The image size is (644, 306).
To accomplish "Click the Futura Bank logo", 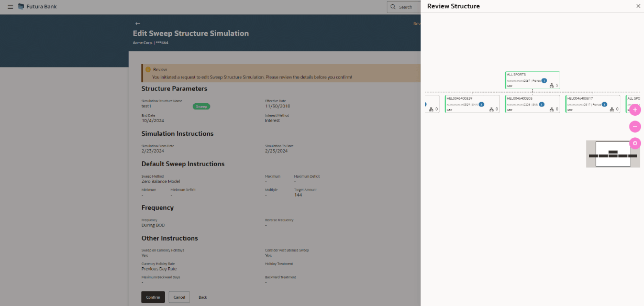I will (37, 7).
